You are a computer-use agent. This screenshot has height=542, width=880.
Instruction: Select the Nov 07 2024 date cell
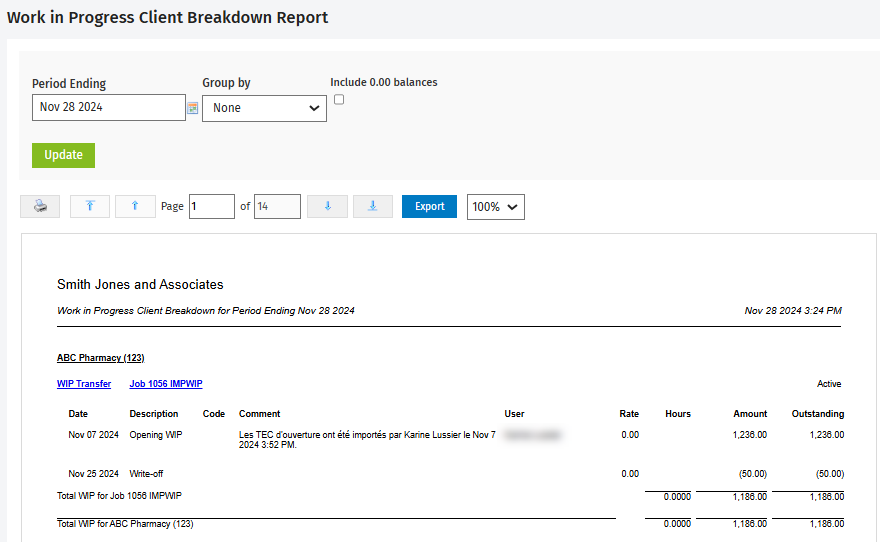coord(94,435)
